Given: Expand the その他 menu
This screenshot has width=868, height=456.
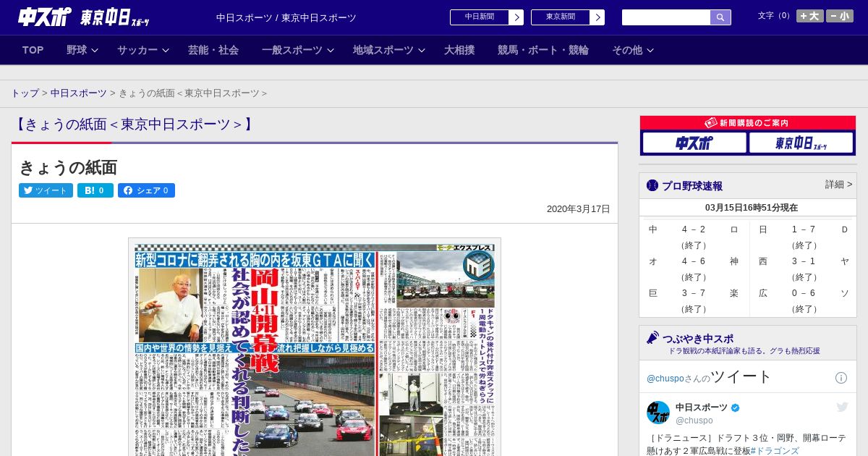Looking at the screenshot, I should click(x=633, y=50).
